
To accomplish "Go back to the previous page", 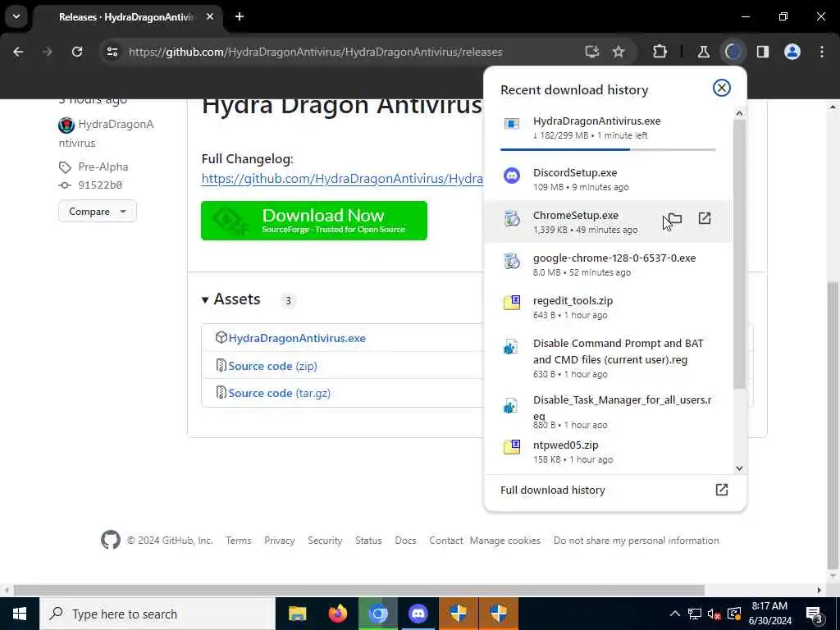I will [x=18, y=52].
